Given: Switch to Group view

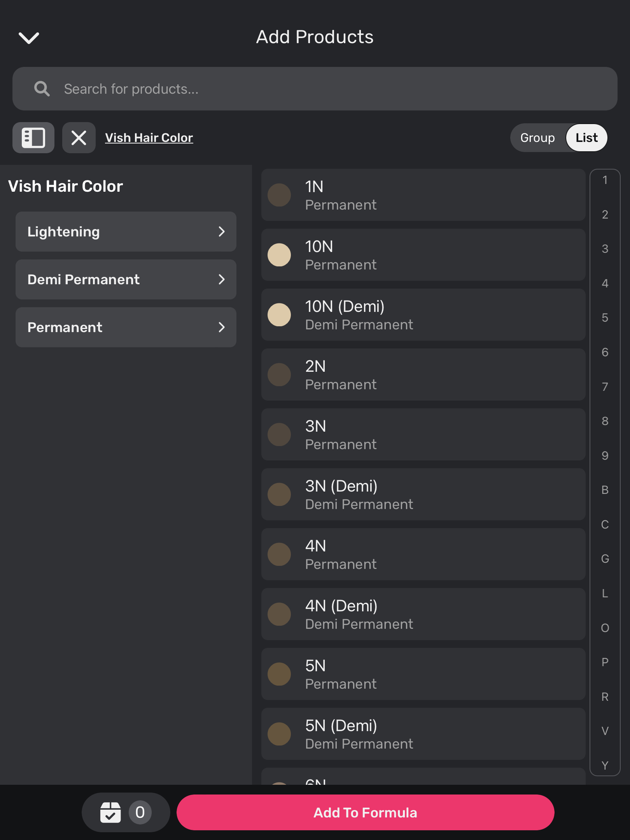Looking at the screenshot, I should tap(537, 138).
